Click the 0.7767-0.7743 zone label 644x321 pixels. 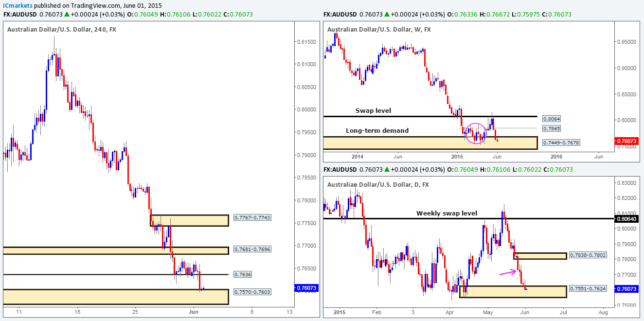coord(252,217)
